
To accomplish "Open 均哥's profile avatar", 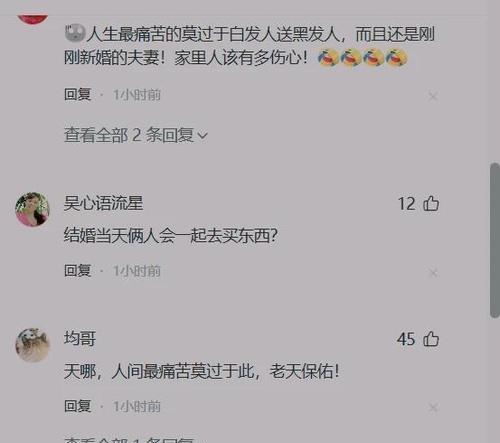I will pos(32,345).
